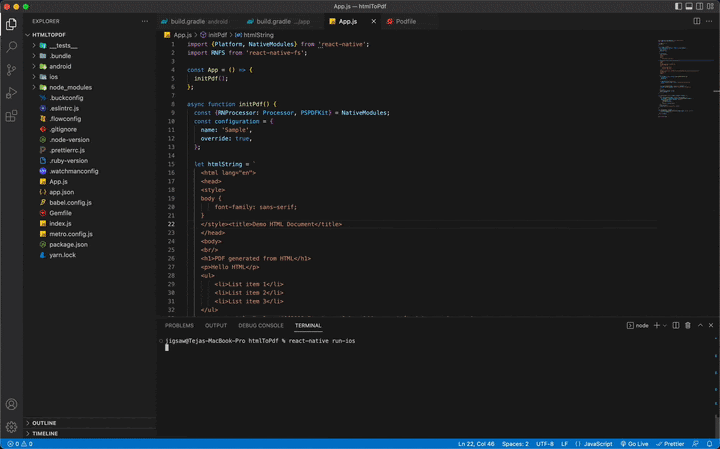
Task: Click Prettier status bar item
Action: 670,444
